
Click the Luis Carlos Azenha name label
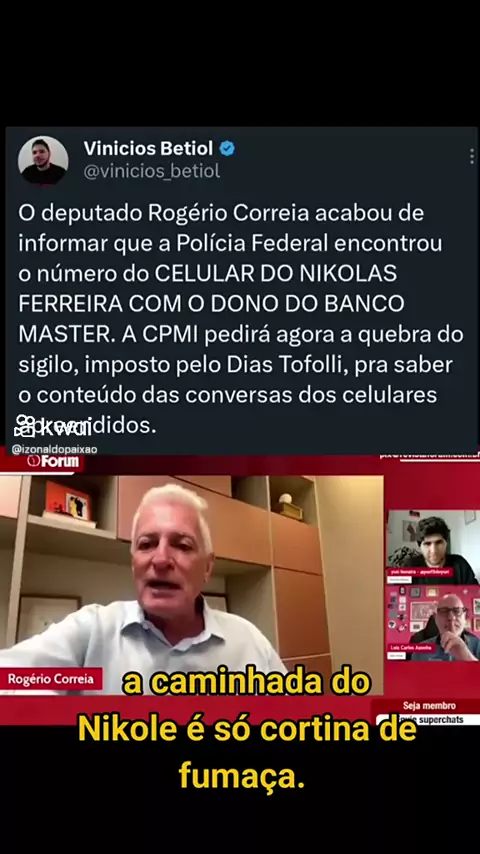click(x=411, y=648)
